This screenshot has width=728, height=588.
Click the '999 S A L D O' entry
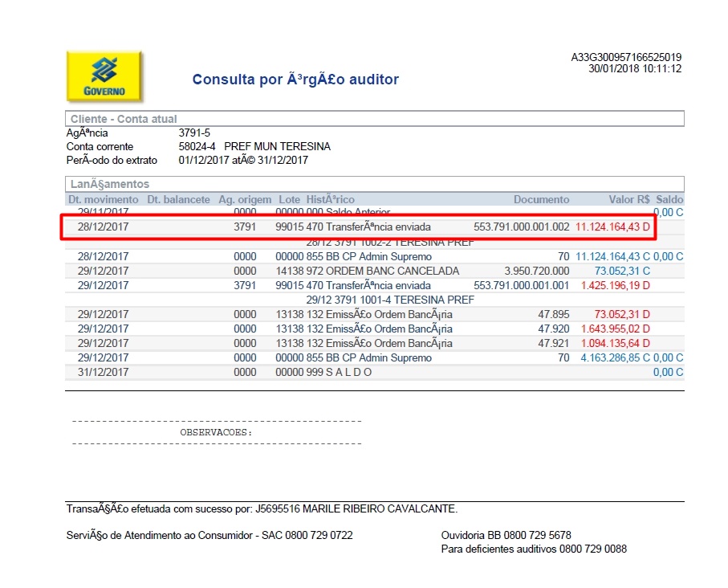pyautogui.click(x=339, y=373)
